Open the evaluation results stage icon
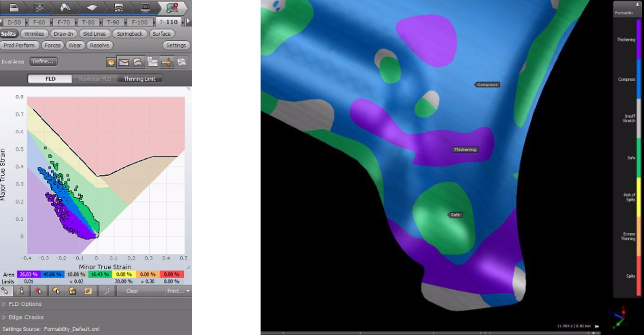The height and width of the screenshot is (335, 644). pos(172,7)
